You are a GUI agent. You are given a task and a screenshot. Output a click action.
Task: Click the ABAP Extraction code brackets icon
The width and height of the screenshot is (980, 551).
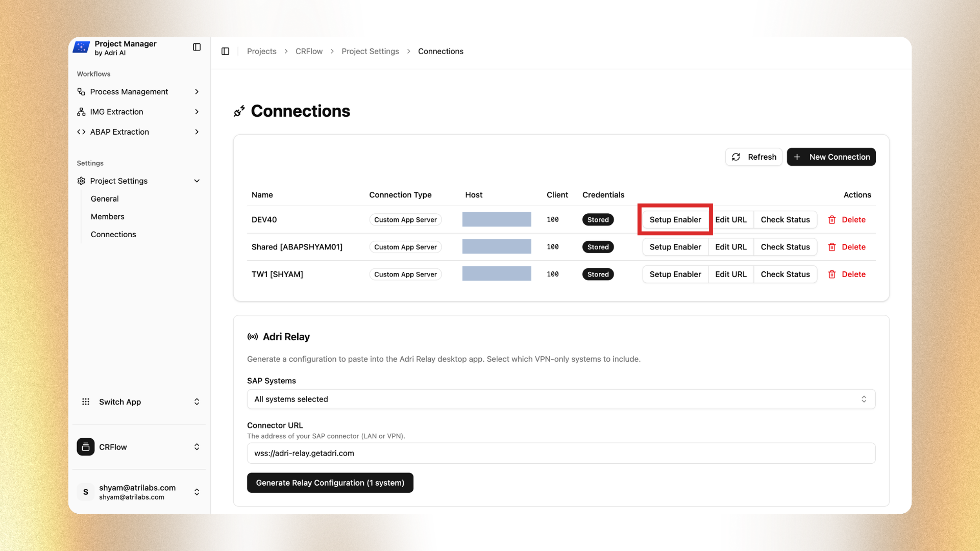(x=82, y=132)
